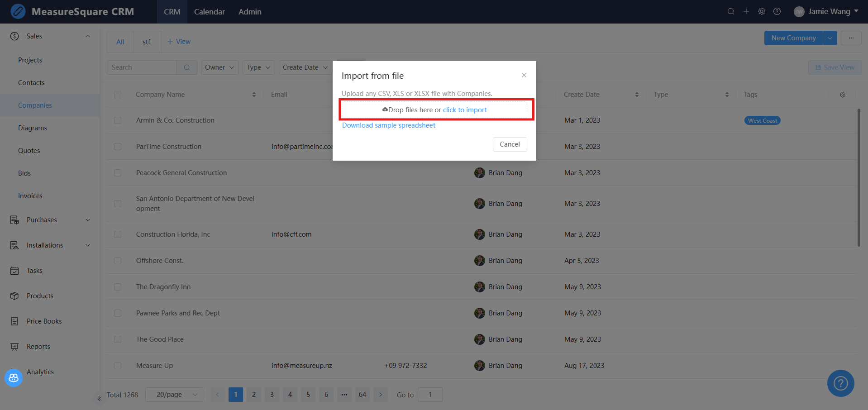Open the blue chat assistant bubble
This screenshot has height=410, width=868.
coord(14,378)
